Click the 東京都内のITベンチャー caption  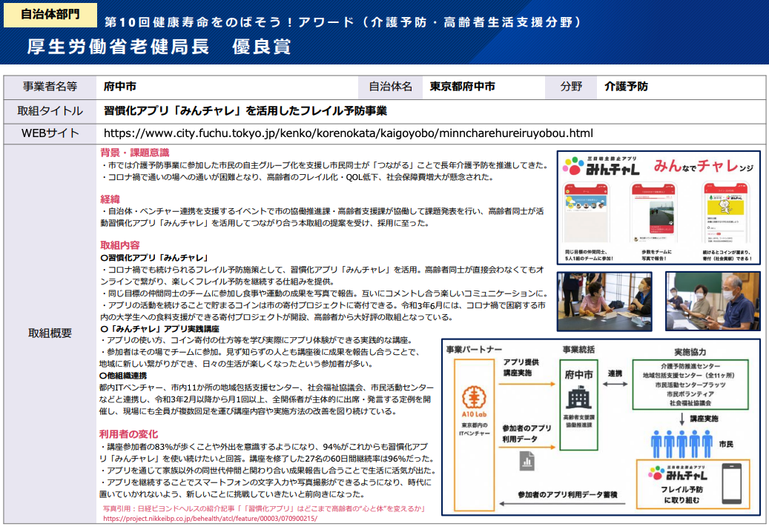pos(474,429)
